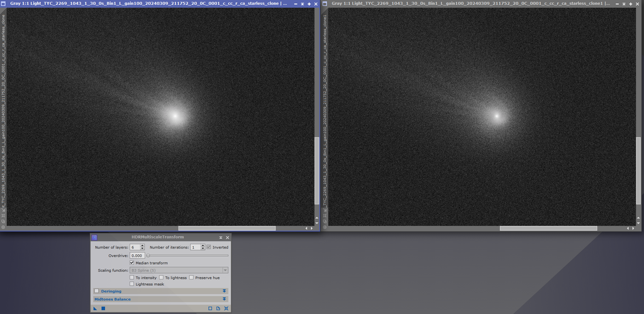Enable the Deringing section checkbox
Image resolution: width=644 pixels, height=314 pixels.
tap(96, 291)
